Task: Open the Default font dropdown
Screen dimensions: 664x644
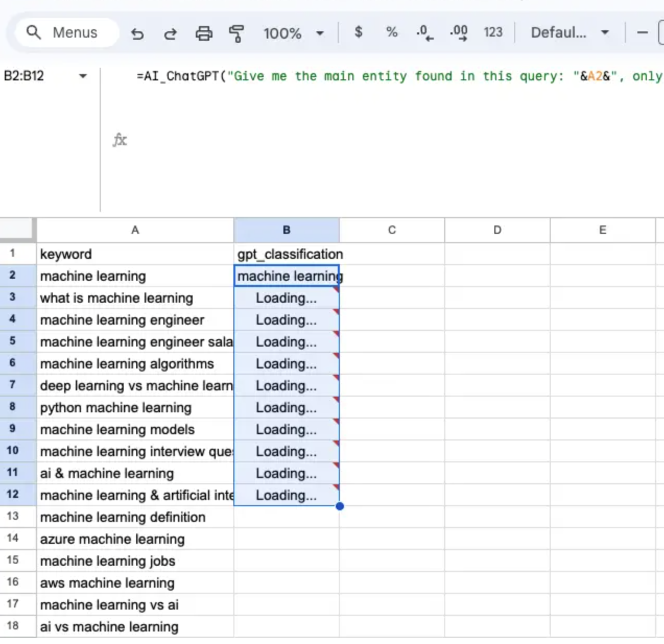Action: [x=570, y=32]
